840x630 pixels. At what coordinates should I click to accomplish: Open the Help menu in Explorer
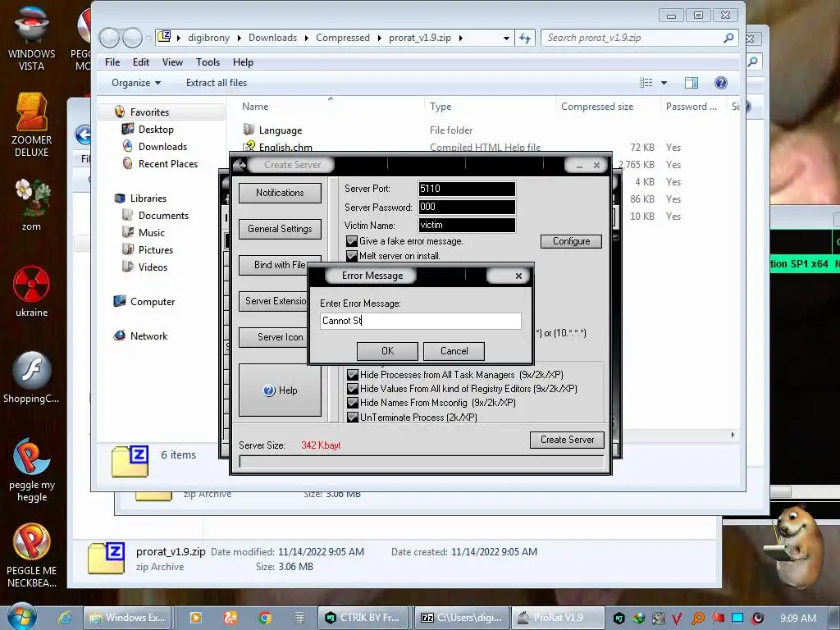[243, 62]
